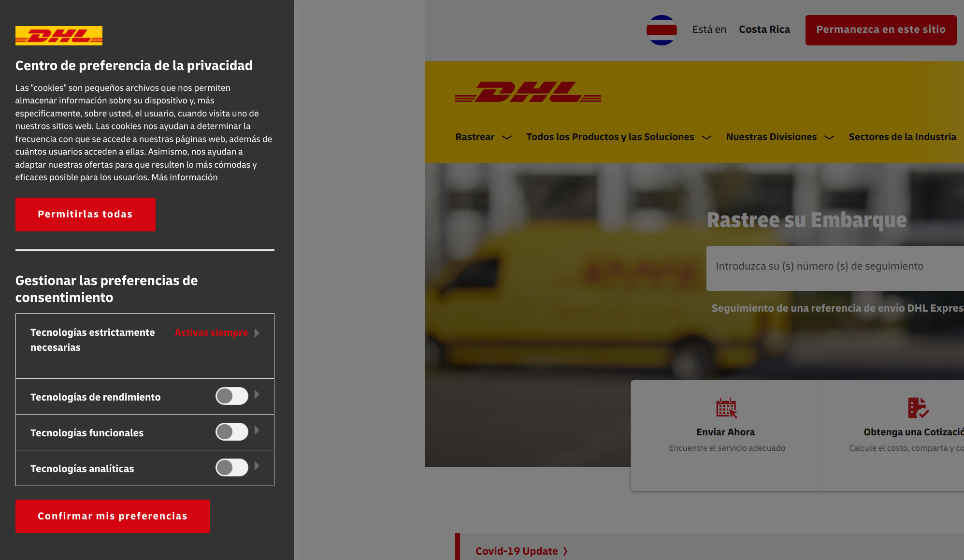Open the Rastrear dropdown menu
This screenshot has width=964, height=560.
(483, 137)
